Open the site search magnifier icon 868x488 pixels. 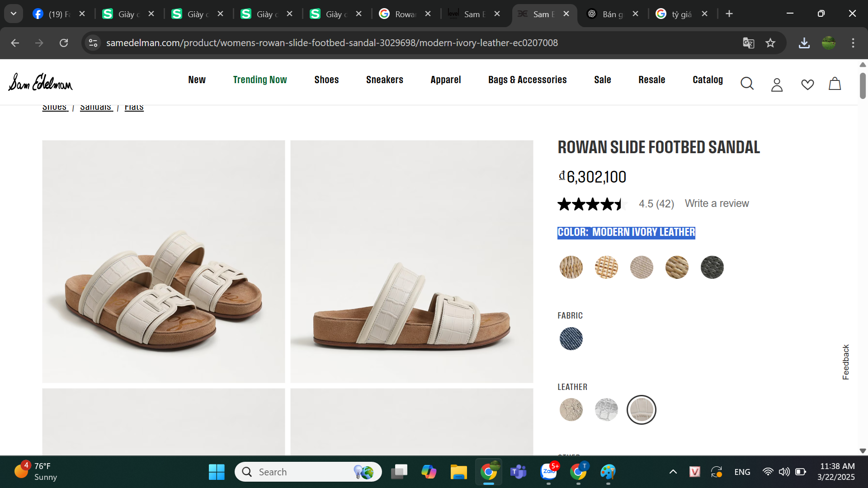[747, 84]
